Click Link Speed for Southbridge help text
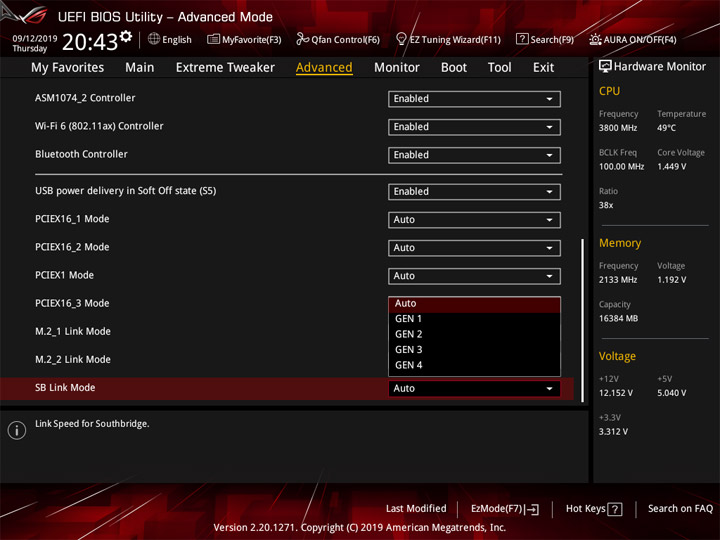The height and width of the screenshot is (540, 720). click(x=92, y=424)
